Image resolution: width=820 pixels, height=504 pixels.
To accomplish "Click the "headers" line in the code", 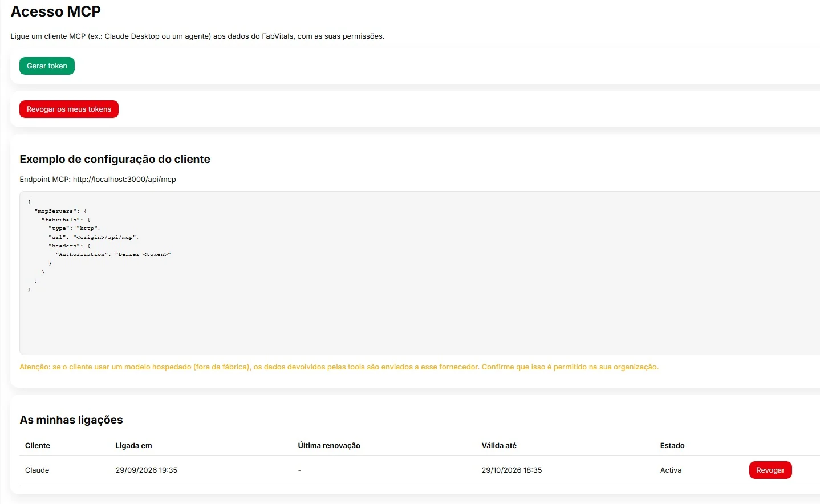I will click(x=69, y=246).
